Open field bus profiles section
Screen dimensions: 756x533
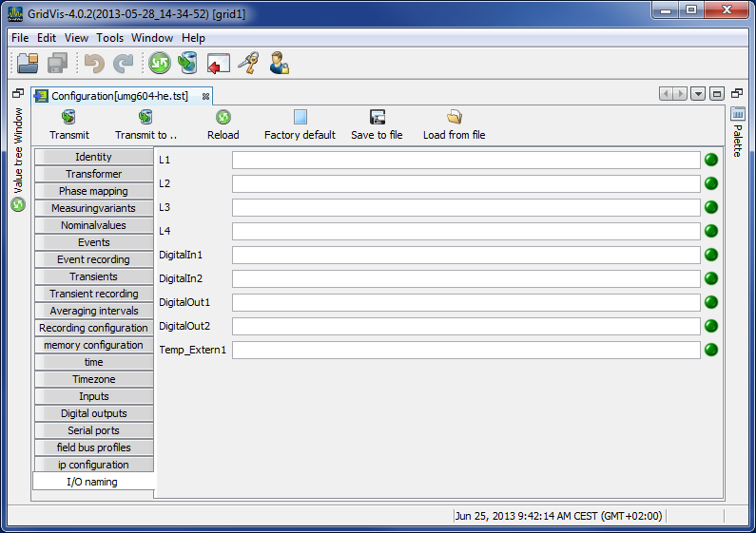coord(93,447)
